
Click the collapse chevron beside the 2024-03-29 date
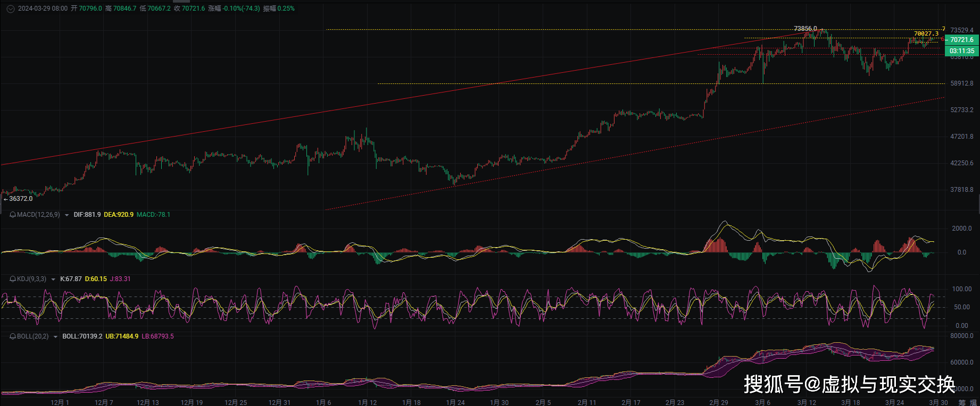click(10, 9)
